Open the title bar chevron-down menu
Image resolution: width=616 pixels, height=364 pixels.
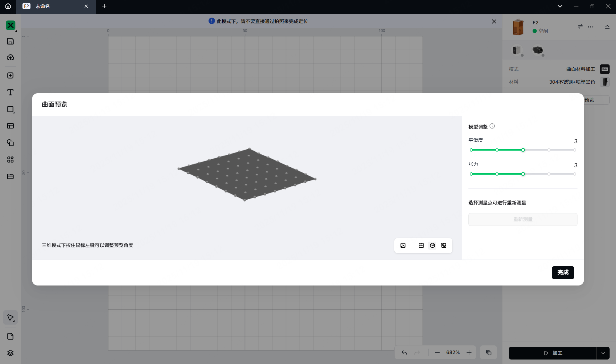click(x=560, y=6)
